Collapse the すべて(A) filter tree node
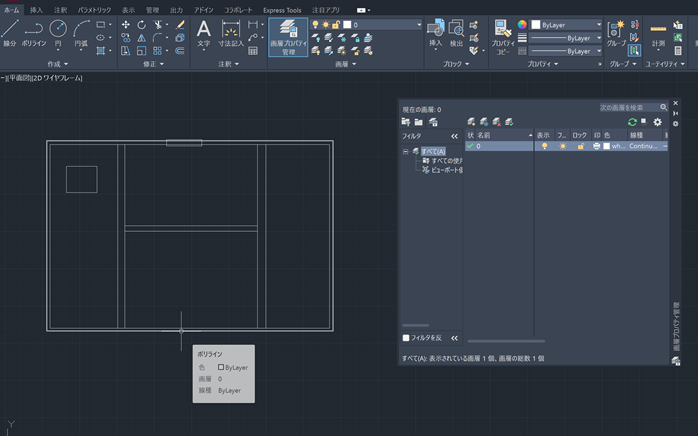The image size is (698, 436). (406, 151)
